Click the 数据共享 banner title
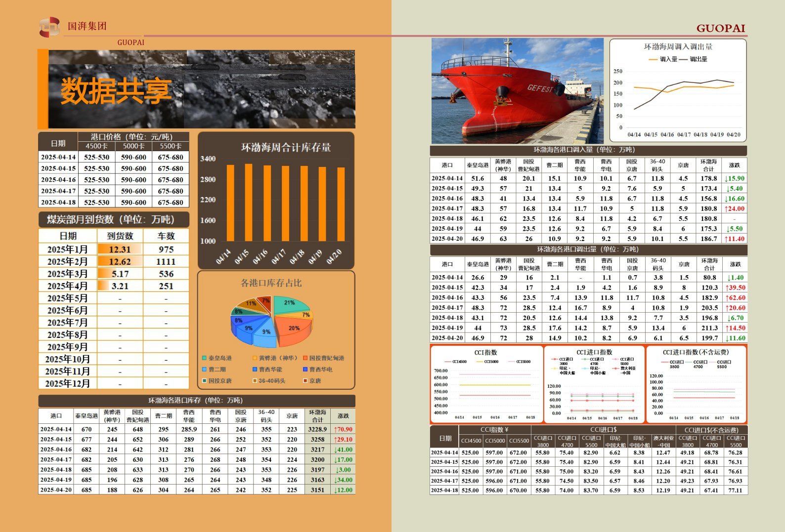 (x=116, y=91)
